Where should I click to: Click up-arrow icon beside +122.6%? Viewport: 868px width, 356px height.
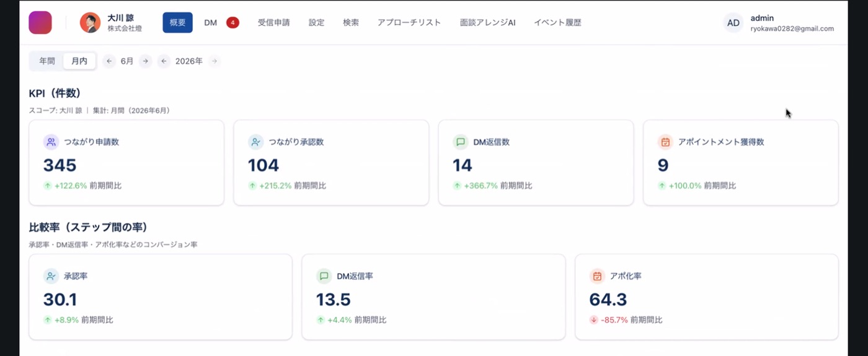[48, 186]
